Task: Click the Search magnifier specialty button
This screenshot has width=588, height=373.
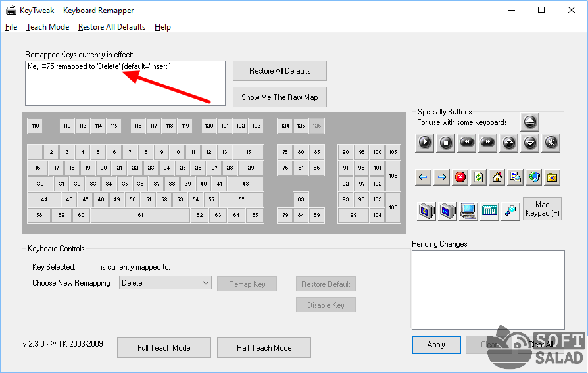Action: (x=510, y=211)
